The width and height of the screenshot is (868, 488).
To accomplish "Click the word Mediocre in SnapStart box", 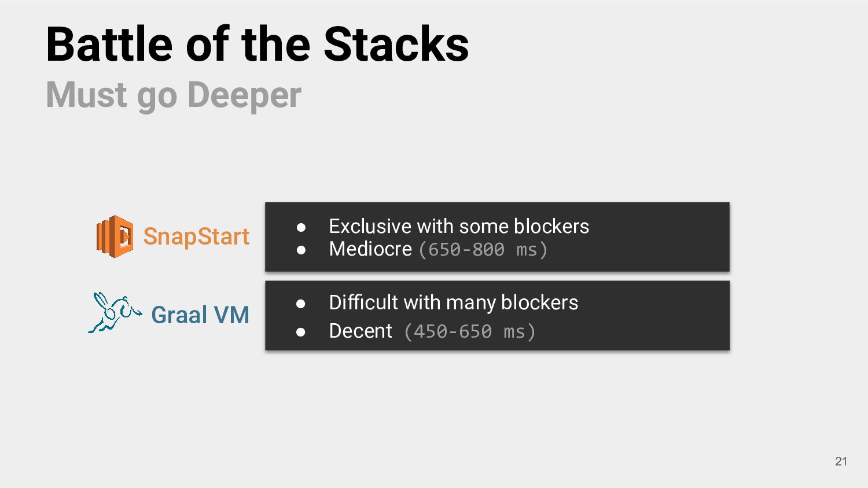I will click(x=370, y=249).
